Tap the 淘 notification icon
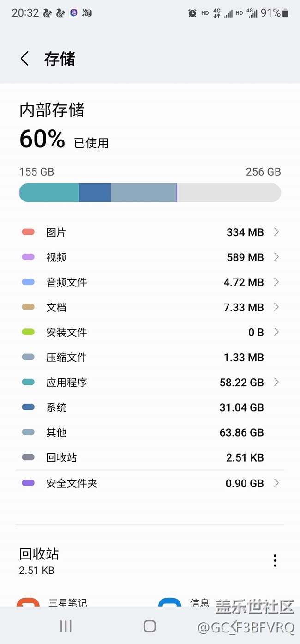The height and width of the screenshot is (644, 300). coord(87,13)
